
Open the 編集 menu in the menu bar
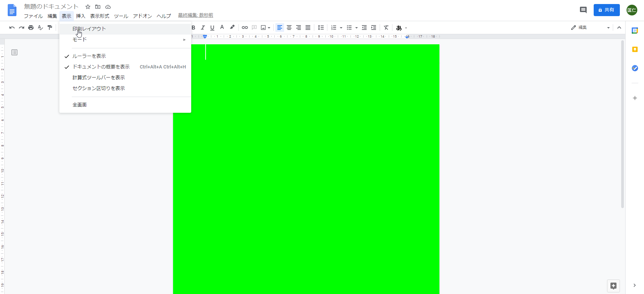[52, 16]
